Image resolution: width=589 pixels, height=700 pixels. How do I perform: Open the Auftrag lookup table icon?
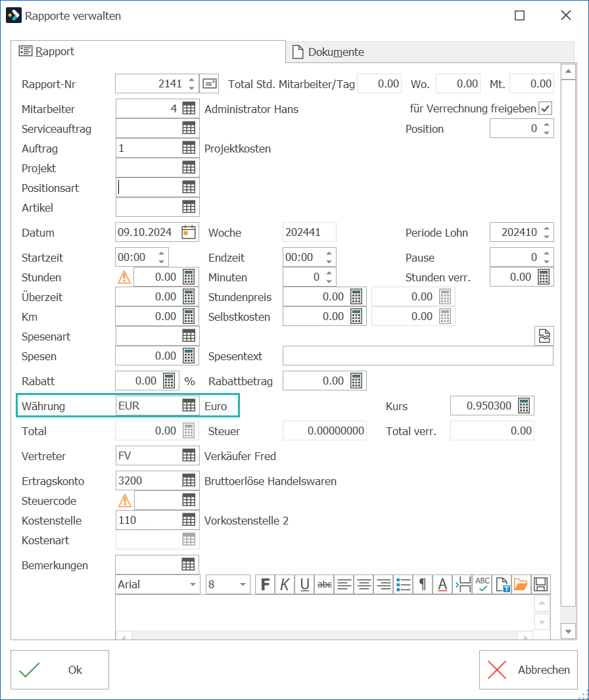pos(189,148)
